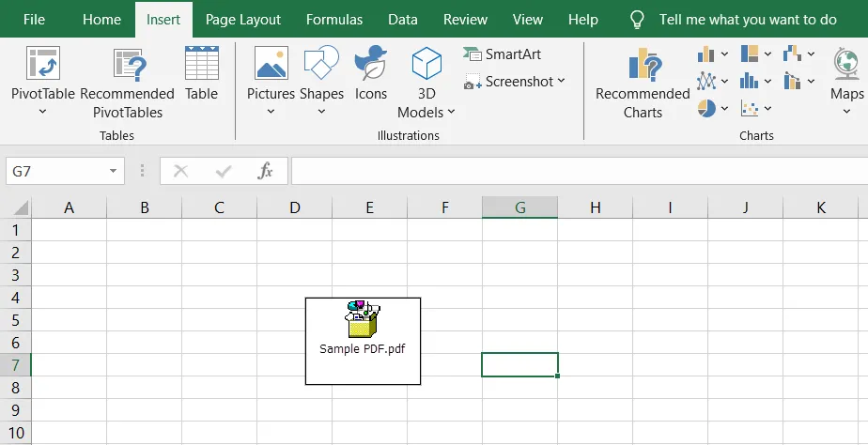
Task: Click the PivotTable icon
Action: pos(42,63)
